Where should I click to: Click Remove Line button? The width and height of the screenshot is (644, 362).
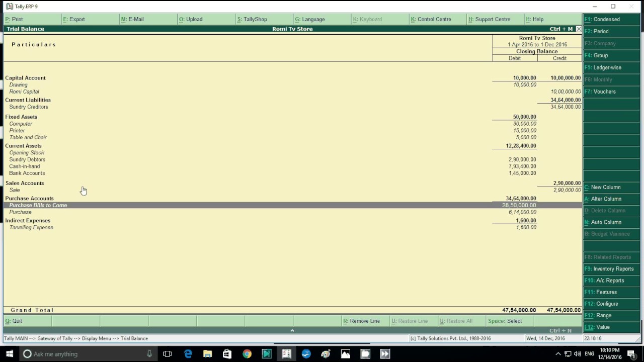click(x=365, y=321)
